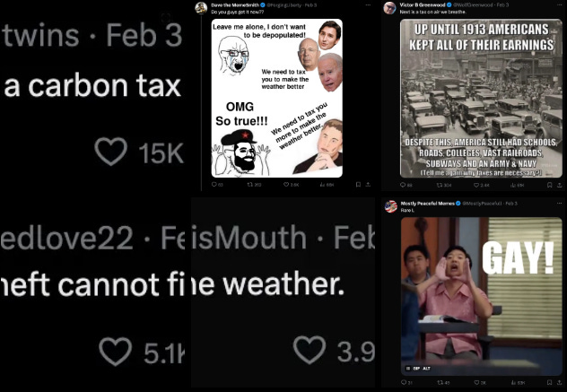
Task: Retweet Dave the MemeSmith's meme post
Action: click(x=250, y=185)
